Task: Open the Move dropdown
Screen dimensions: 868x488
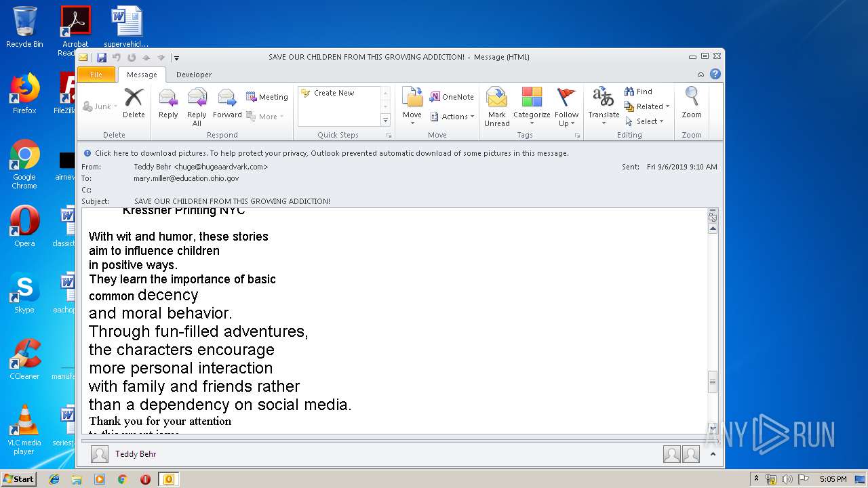Action: pyautogui.click(x=412, y=107)
